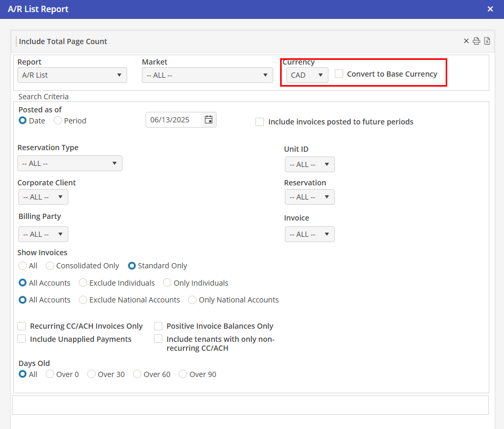Image resolution: width=504 pixels, height=429 pixels.
Task: Open the Corporate Client dropdown
Action: point(43,197)
